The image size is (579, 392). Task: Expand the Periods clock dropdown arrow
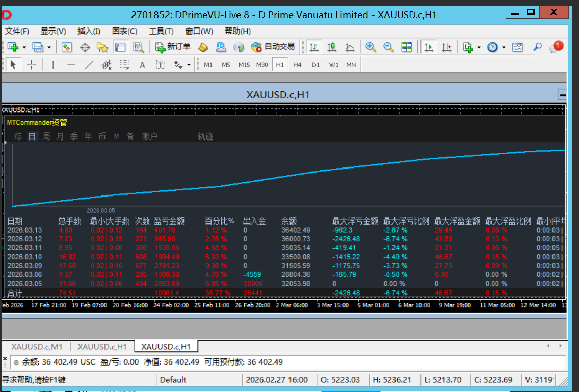click(503, 47)
